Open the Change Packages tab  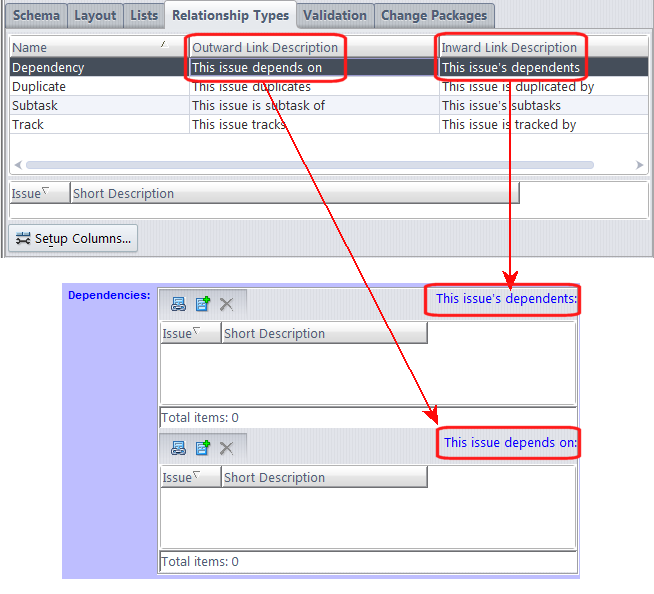[434, 15]
